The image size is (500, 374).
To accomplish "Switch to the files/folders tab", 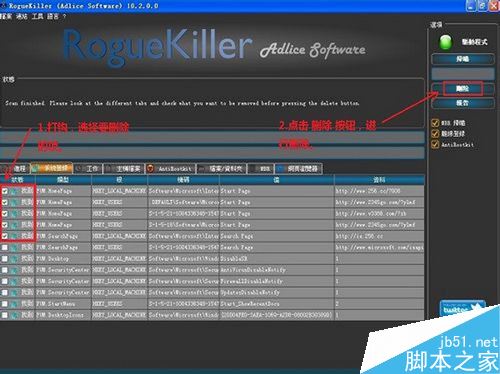I will (x=222, y=169).
